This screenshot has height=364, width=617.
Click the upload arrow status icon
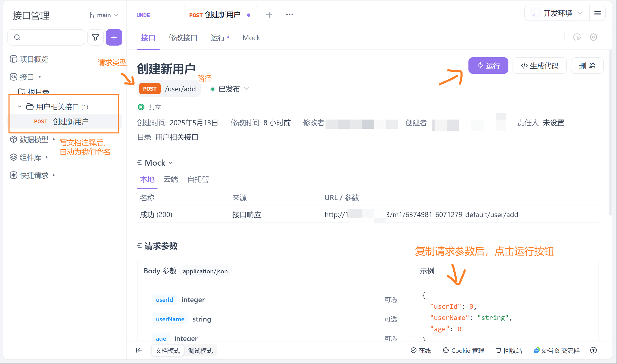(593, 350)
